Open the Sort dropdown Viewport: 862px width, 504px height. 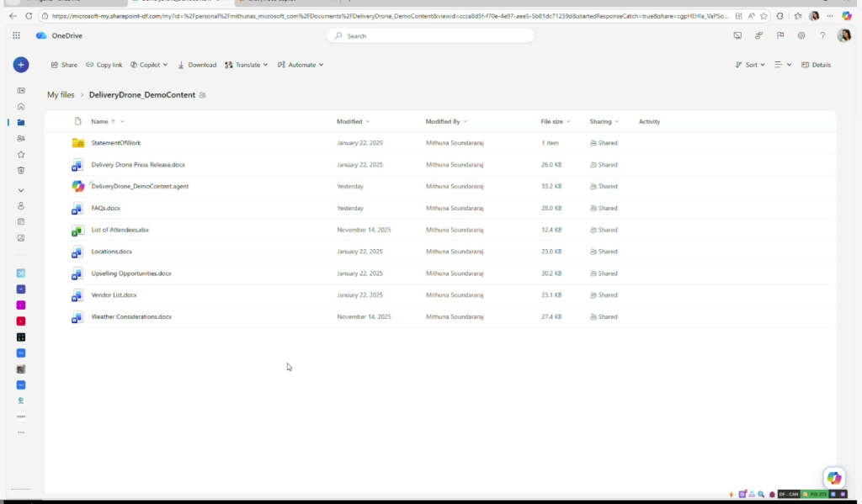click(x=750, y=65)
